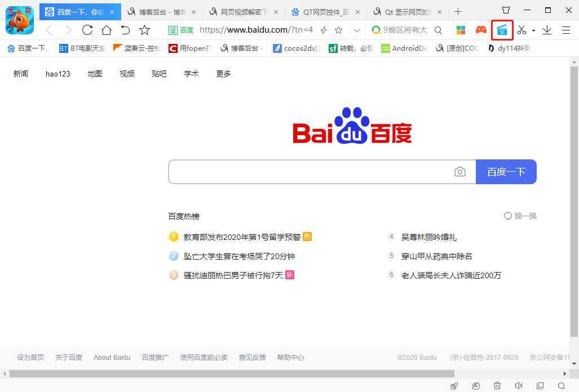The image size is (579, 392).
Task: Open the red game controller icon
Action: click(x=481, y=29)
